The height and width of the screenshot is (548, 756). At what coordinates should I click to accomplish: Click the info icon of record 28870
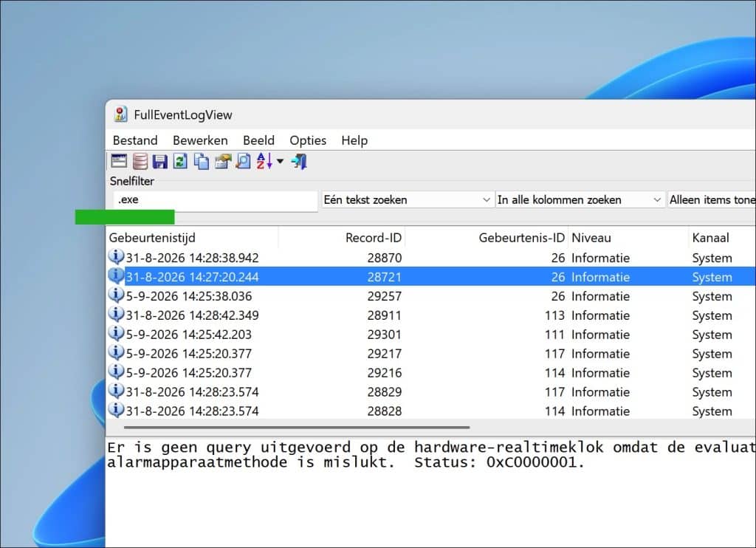(x=116, y=257)
